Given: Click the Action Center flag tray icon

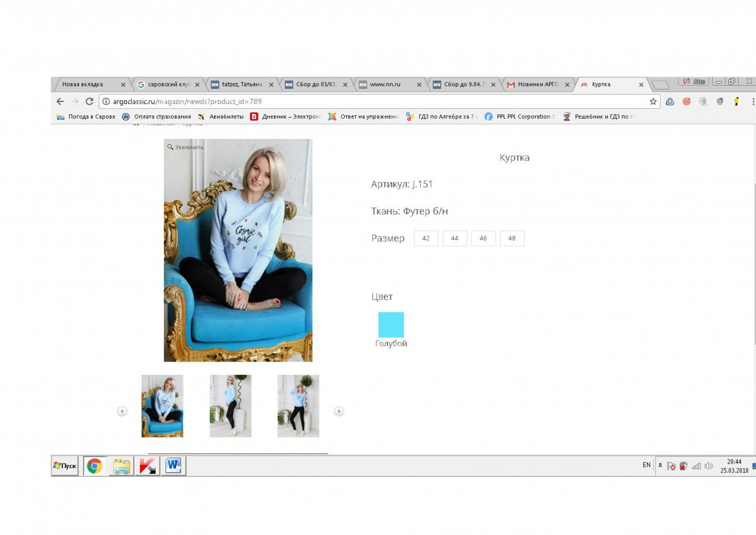Looking at the screenshot, I should pyautogui.click(x=671, y=466).
